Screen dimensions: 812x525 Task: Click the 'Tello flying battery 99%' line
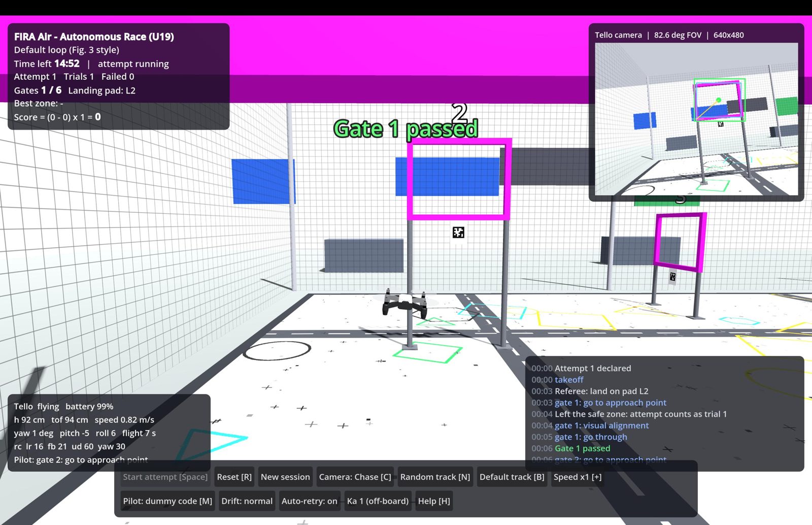point(63,406)
